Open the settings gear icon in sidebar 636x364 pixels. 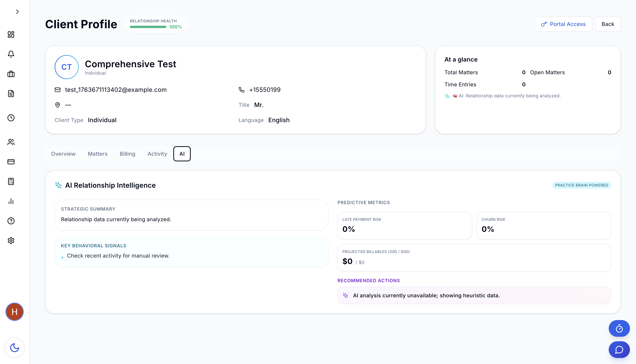click(11, 241)
